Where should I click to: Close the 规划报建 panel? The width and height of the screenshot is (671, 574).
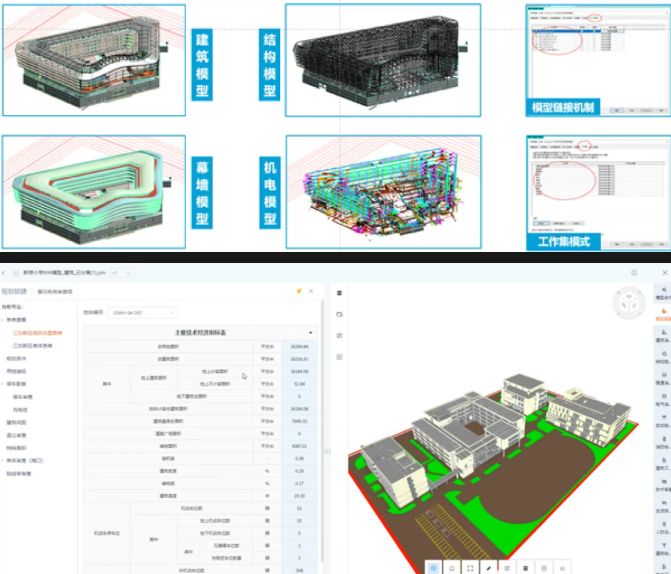tap(311, 291)
